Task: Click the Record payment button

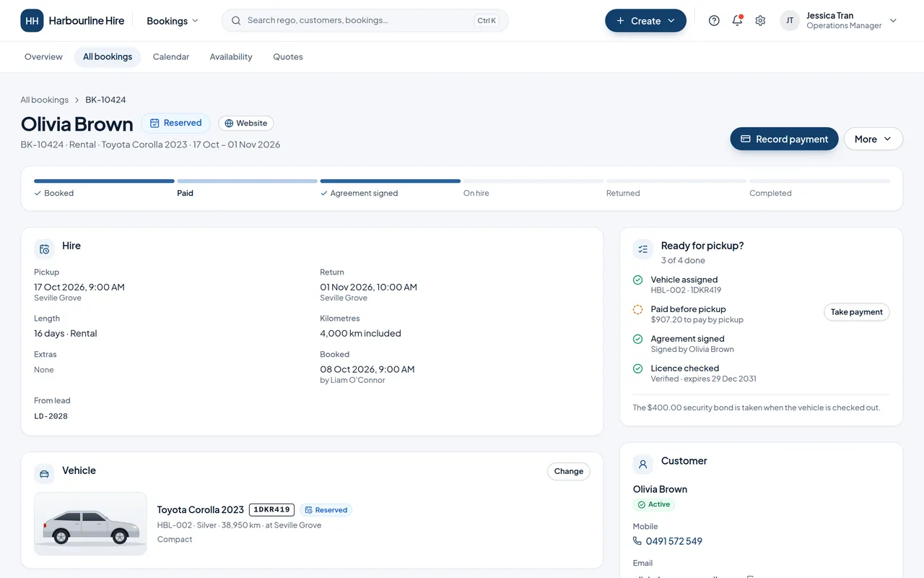Action: click(x=784, y=139)
